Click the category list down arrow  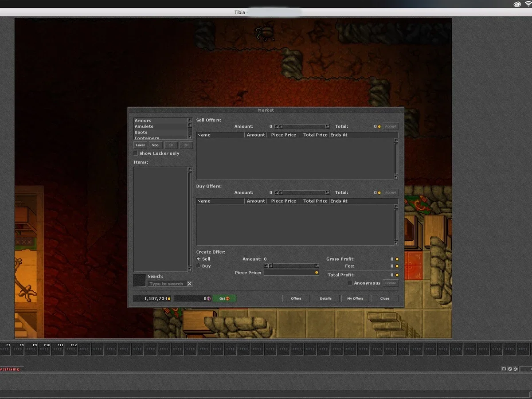pos(190,137)
